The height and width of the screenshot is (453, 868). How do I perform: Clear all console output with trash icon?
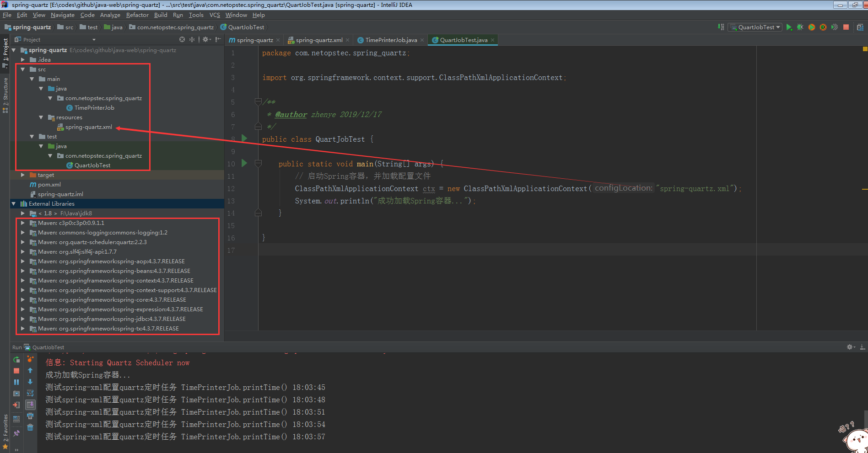pyautogui.click(x=30, y=427)
